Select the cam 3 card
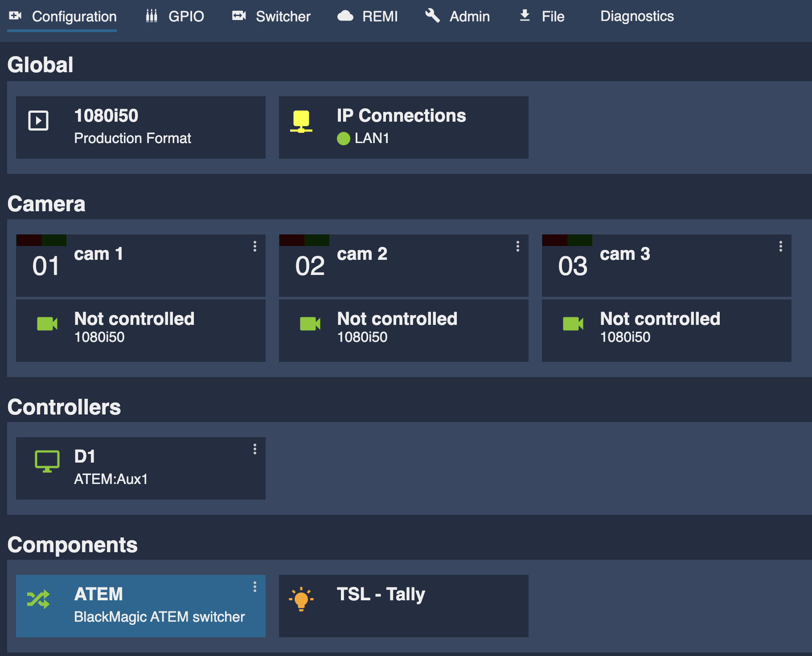The image size is (812, 656). pos(667,266)
